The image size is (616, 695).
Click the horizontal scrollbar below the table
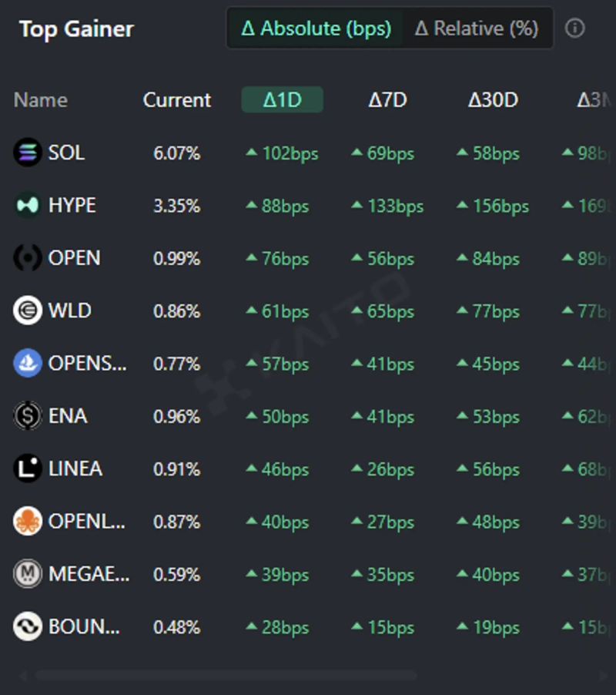pyautogui.click(x=223, y=676)
